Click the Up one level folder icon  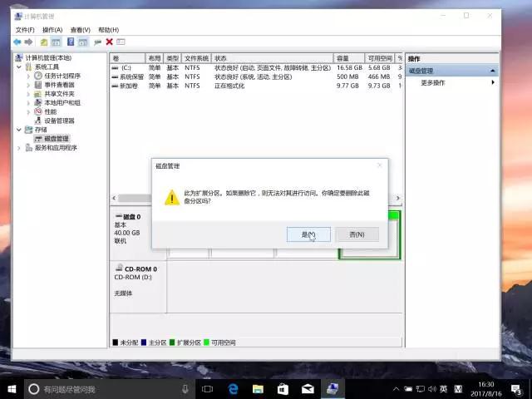pos(44,42)
